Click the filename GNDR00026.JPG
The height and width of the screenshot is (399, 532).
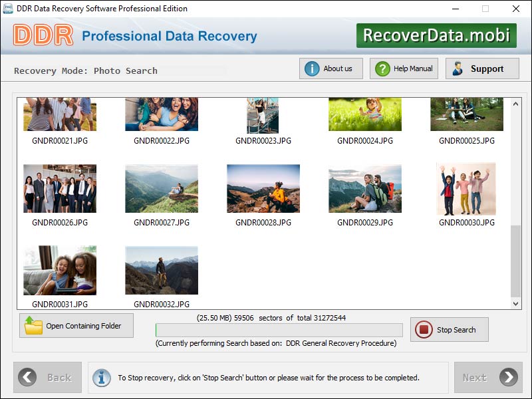pos(60,223)
